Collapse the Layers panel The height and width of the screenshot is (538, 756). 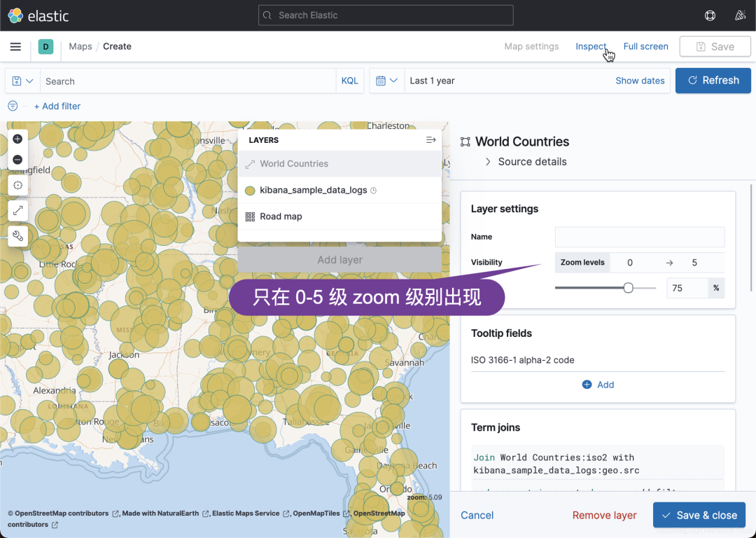pyautogui.click(x=430, y=140)
